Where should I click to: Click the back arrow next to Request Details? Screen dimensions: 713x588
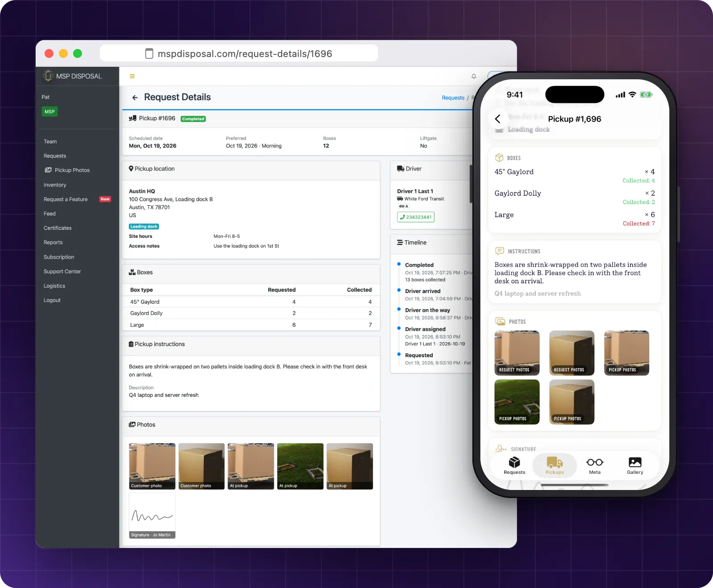coord(135,98)
